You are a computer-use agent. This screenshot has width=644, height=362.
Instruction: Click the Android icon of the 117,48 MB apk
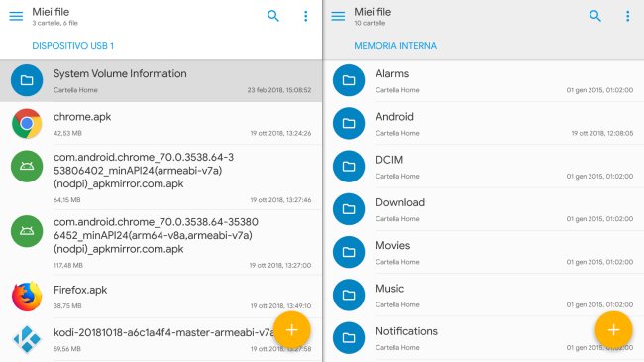coord(27,231)
